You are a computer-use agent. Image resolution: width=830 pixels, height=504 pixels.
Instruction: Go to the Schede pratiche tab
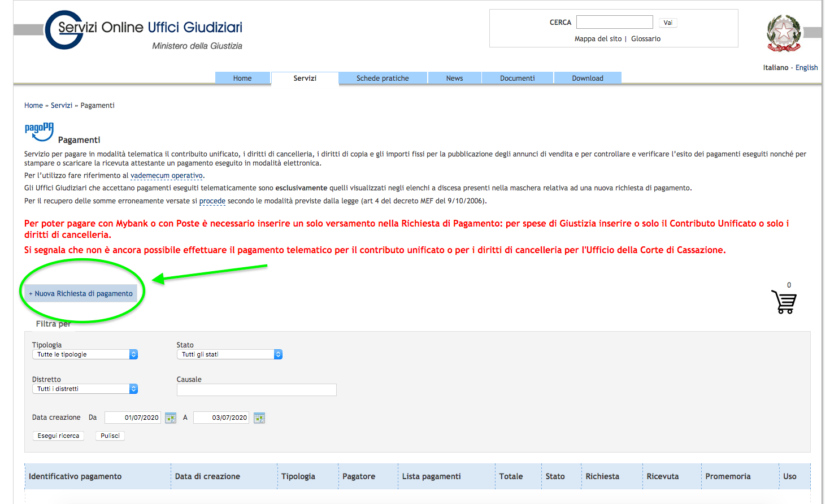point(383,78)
